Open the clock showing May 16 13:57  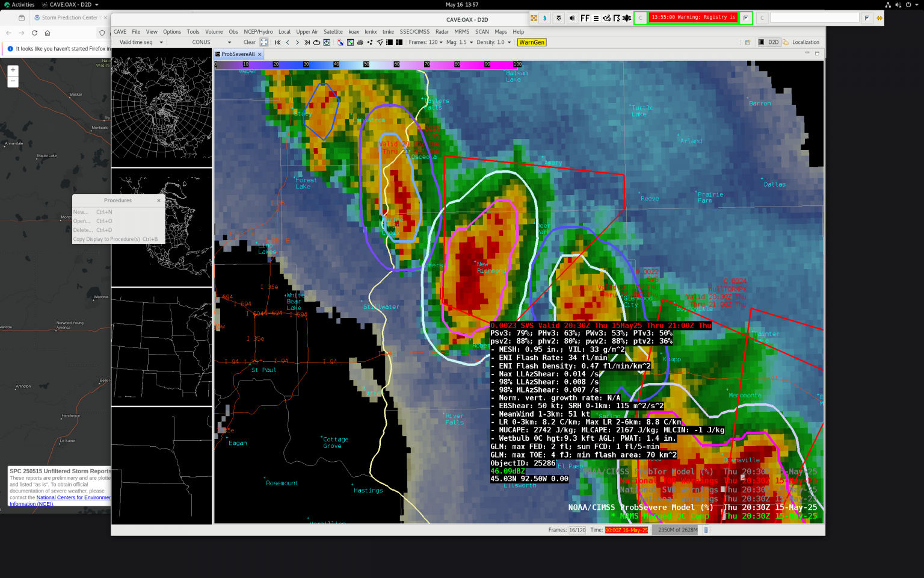(462, 4)
